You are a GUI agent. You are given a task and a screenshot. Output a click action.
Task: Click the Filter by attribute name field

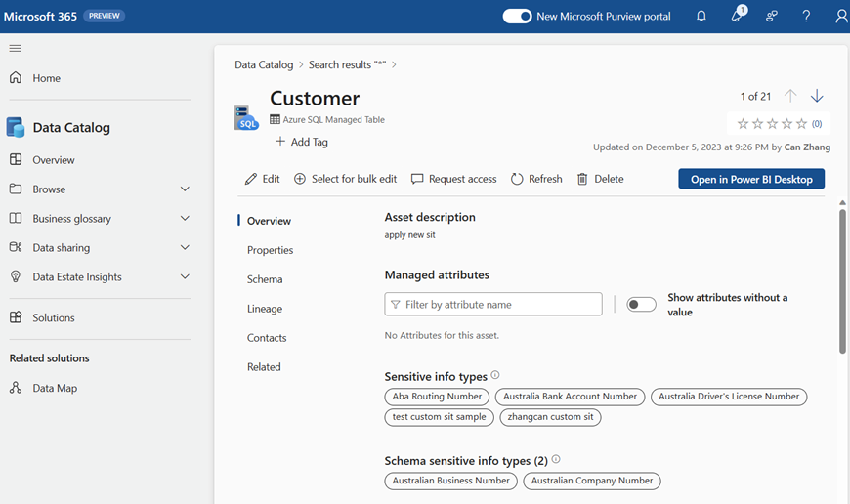493,305
